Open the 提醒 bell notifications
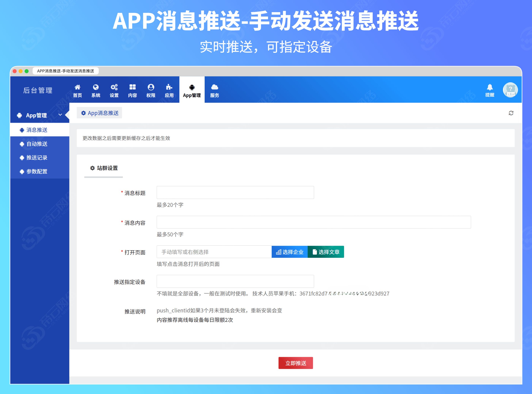The height and width of the screenshot is (394, 532). pos(490,87)
